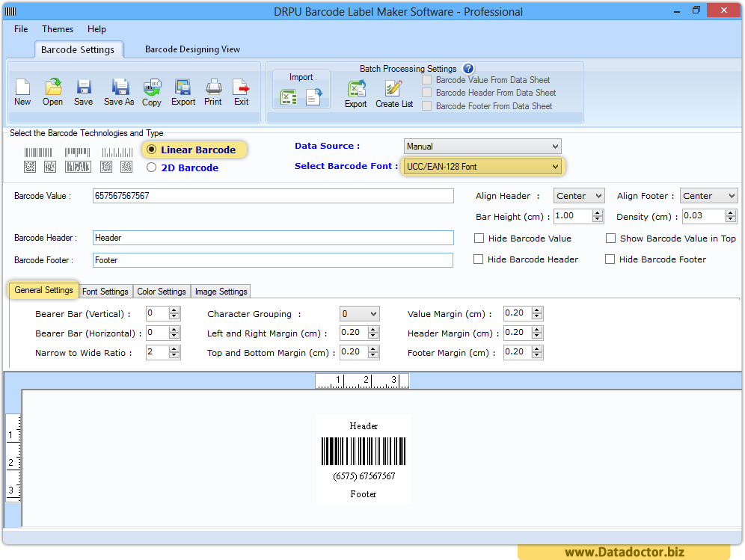This screenshot has width=745, height=560.
Task: Adjust Density spinner arrows
Action: pos(731,216)
